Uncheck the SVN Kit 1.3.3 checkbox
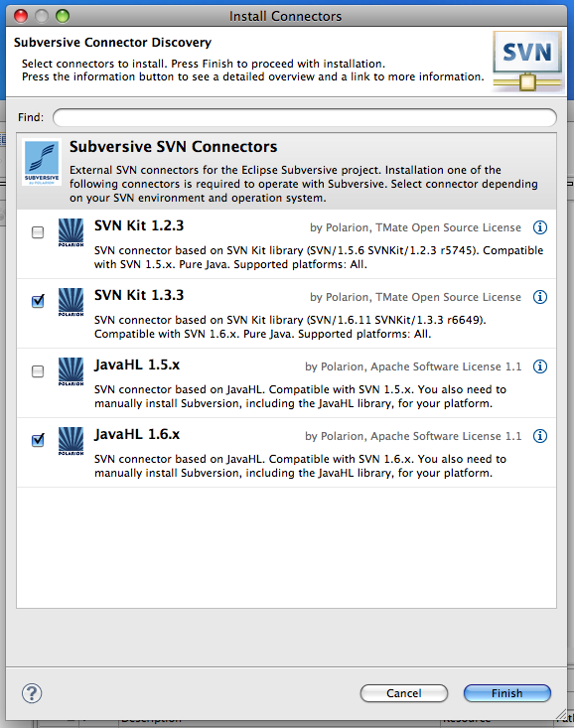The width and height of the screenshot is (574, 728). [x=38, y=301]
